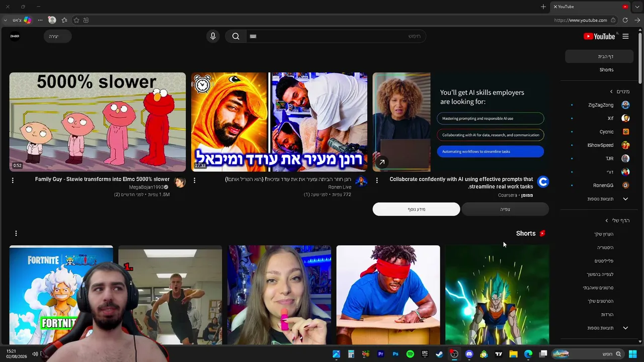Open Coursera channel avatar
This screenshot has width=644, height=362.
543,182
